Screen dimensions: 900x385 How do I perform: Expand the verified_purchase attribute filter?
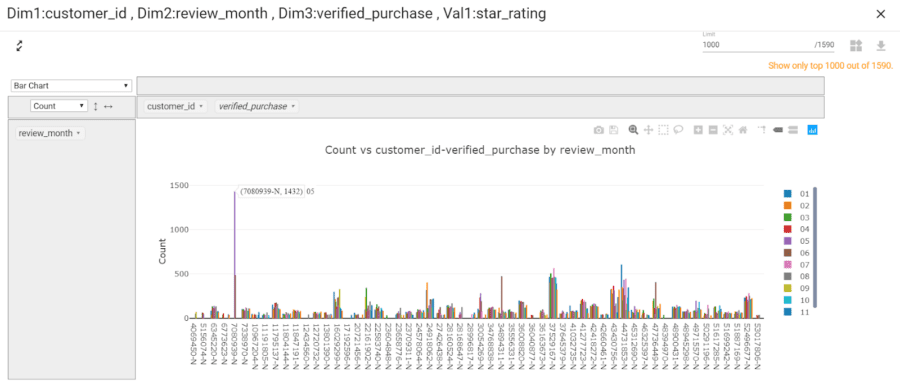coord(257,106)
